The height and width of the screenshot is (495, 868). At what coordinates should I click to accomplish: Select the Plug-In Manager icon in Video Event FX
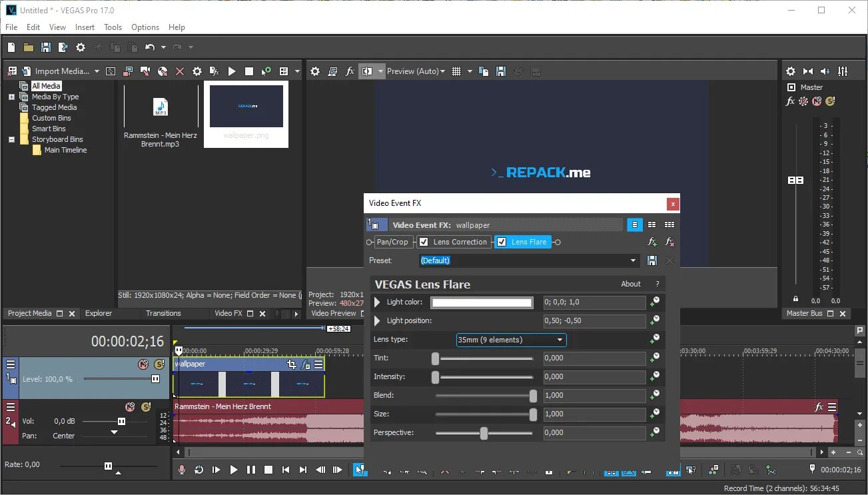coord(634,225)
